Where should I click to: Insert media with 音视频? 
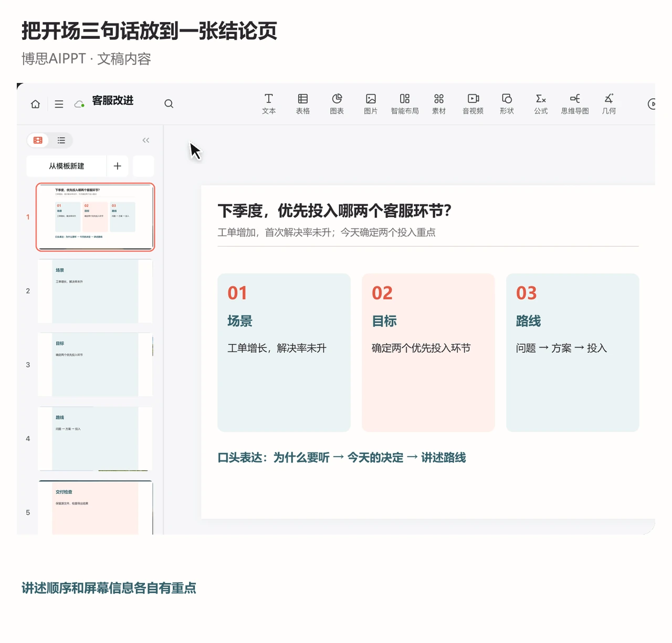(473, 104)
